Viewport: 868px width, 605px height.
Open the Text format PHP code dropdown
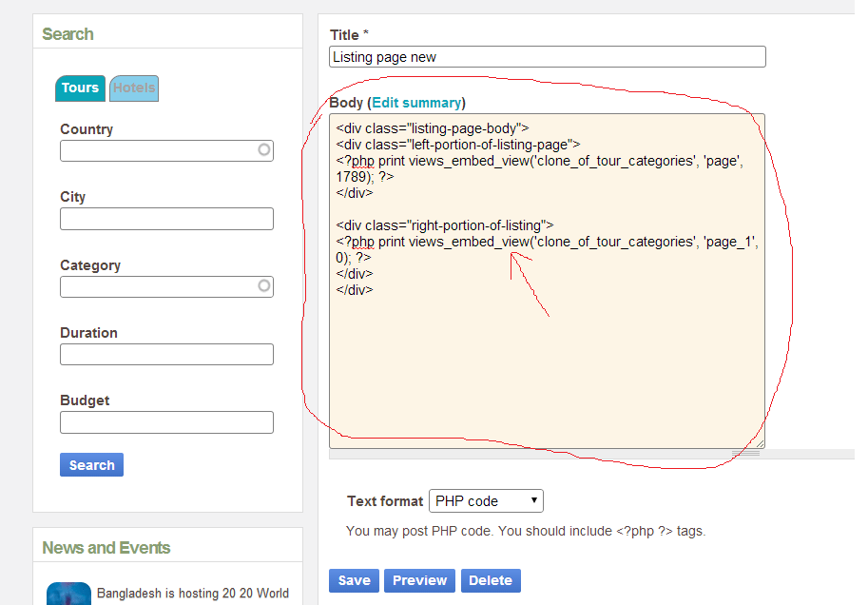point(486,501)
